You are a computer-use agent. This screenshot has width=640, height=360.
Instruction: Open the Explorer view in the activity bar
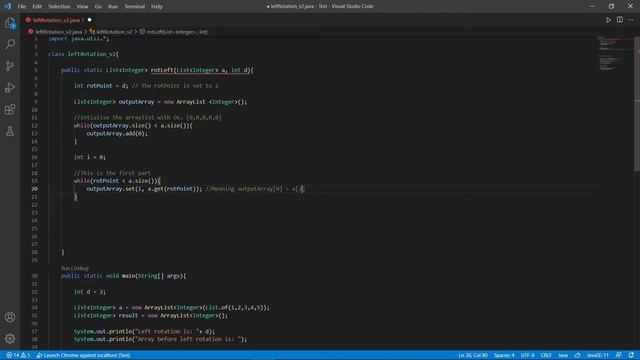[10, 23]
